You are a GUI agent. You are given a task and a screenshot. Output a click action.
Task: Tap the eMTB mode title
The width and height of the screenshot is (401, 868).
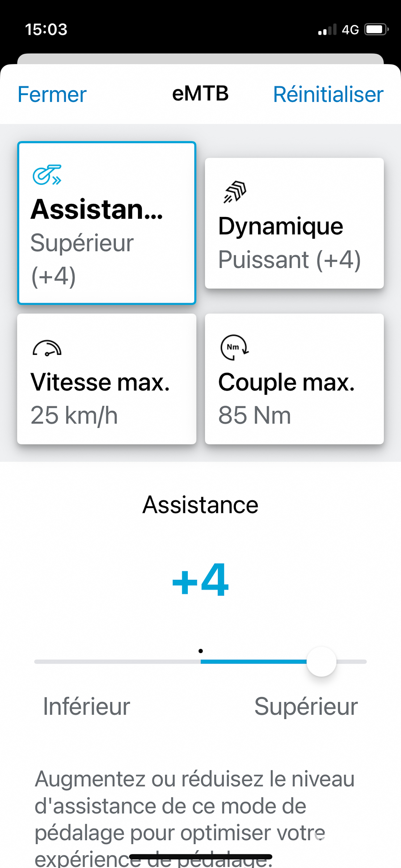click(200, 94)
